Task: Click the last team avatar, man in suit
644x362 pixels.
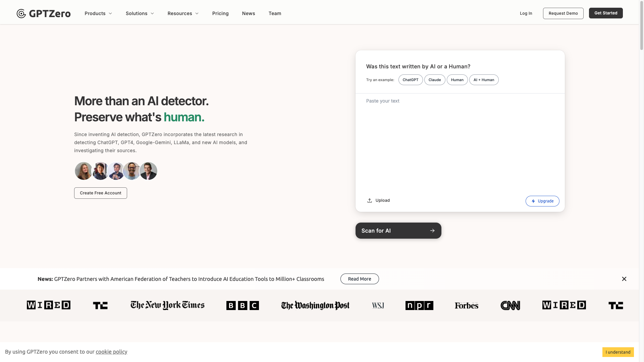Action: (148, 171)
